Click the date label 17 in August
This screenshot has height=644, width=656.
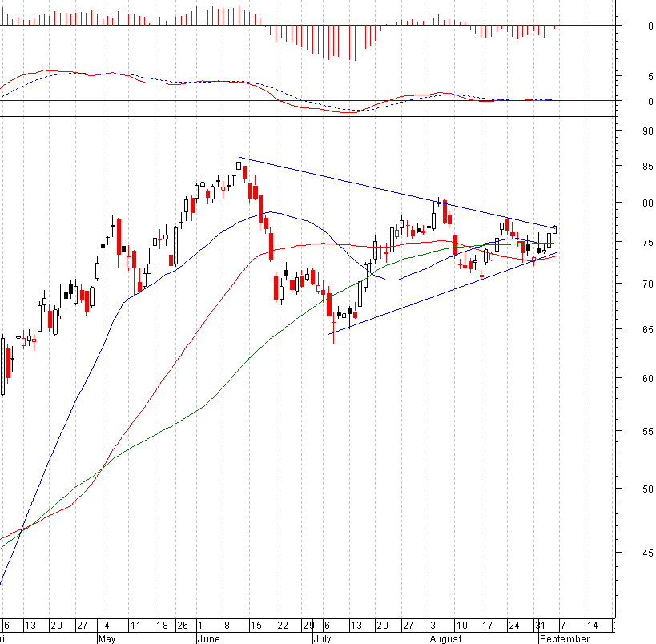(x=488, y=626)
